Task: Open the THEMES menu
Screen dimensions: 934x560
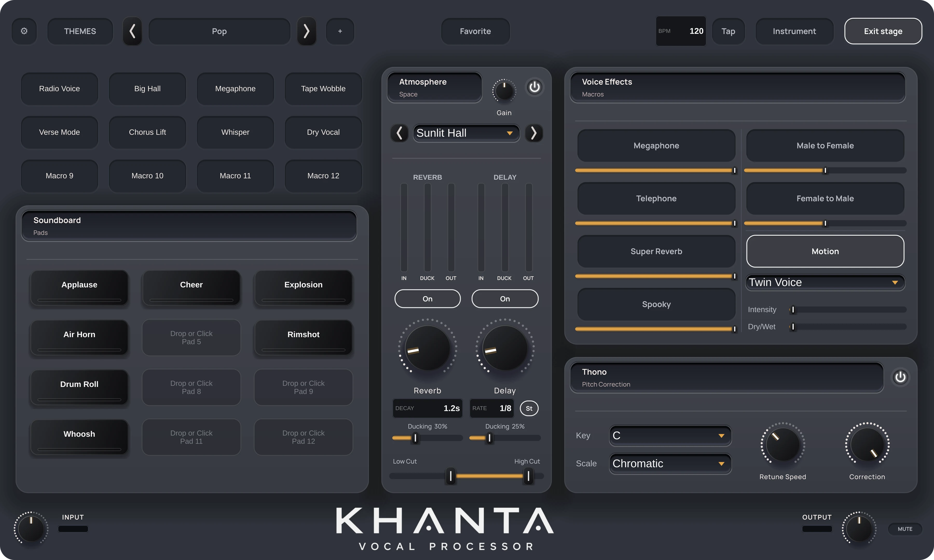Action: pyautogui.click(x=80, y=31)
